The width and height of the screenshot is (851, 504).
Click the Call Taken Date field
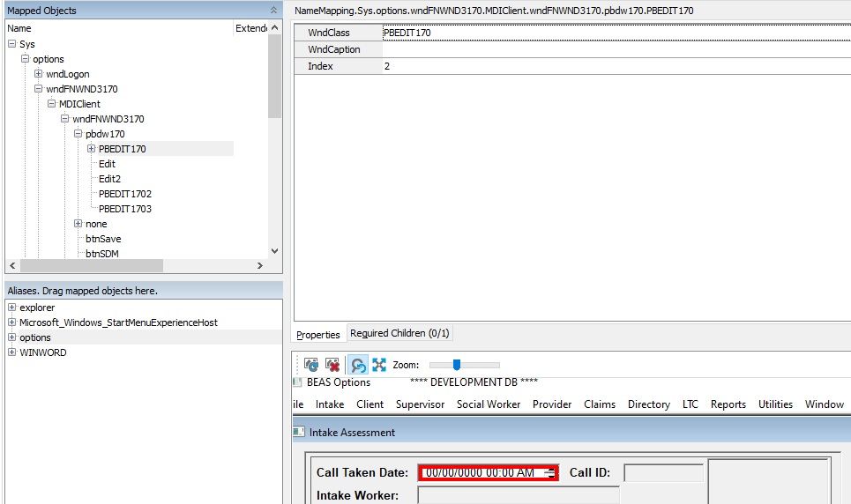click(x=480, y=473)
